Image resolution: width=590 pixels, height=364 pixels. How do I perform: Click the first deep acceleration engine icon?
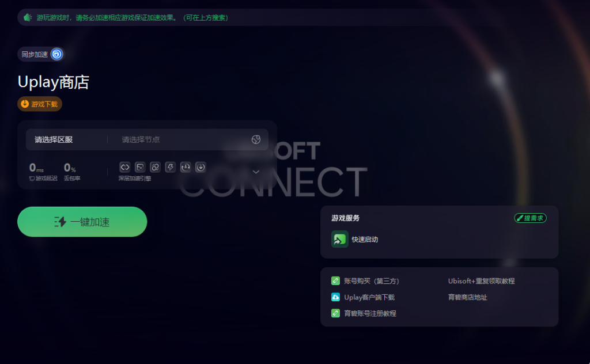click(x=125, y=167)
